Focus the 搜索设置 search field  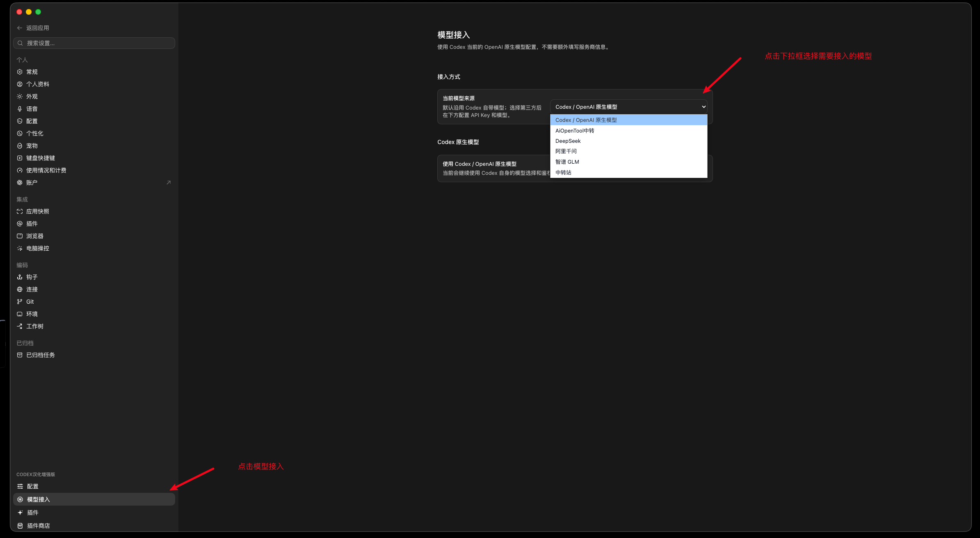tap(94, 43)
